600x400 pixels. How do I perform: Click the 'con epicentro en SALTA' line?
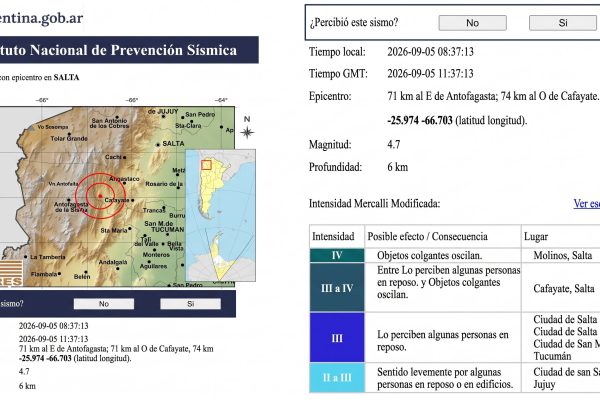pos(40,77)
